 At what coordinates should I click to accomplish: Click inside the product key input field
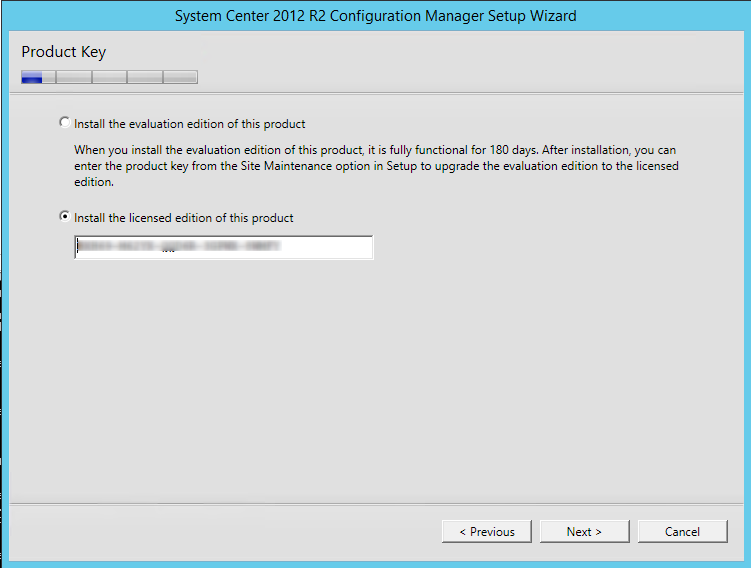(224, 247)
